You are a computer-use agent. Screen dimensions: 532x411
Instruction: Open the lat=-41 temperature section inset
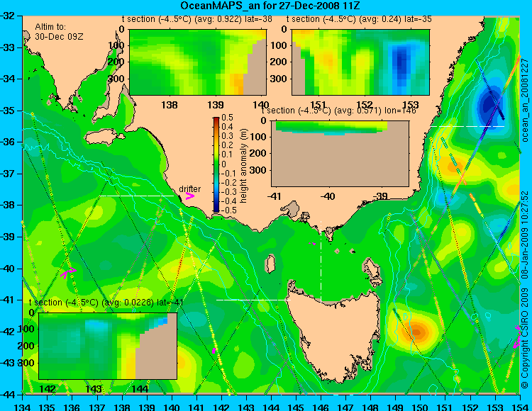[108, 346]
